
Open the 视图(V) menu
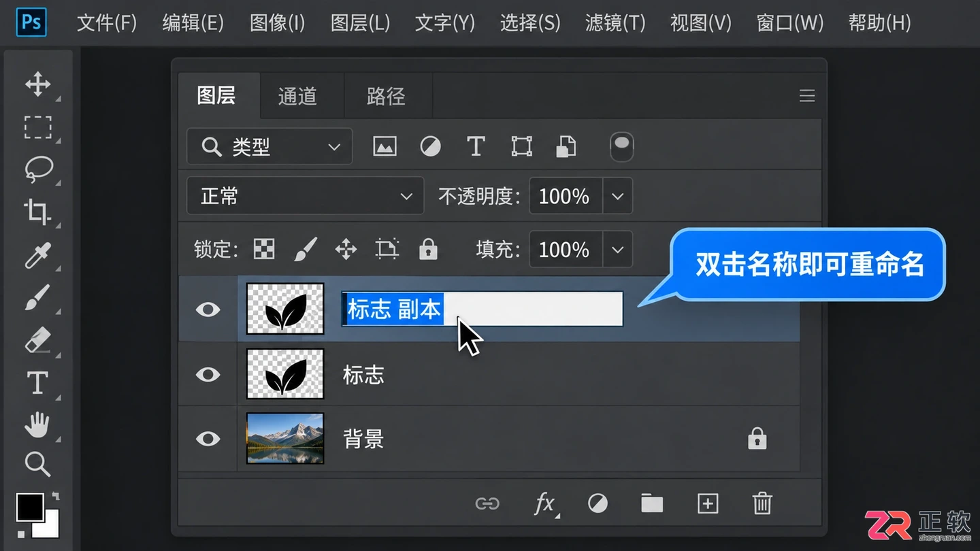(x=701, y=23)
